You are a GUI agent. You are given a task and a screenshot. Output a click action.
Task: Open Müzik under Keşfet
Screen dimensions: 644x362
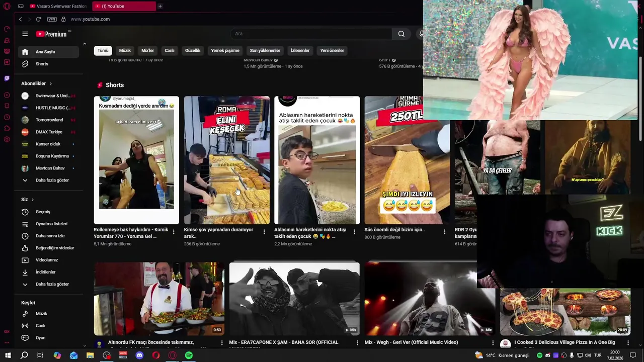coord(48,314)
